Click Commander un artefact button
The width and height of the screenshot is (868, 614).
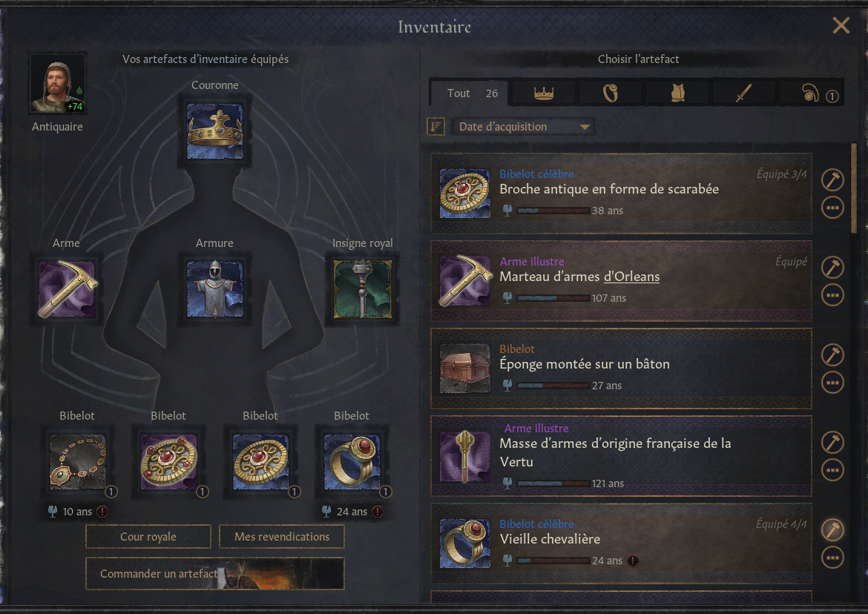tap(215, 574)
